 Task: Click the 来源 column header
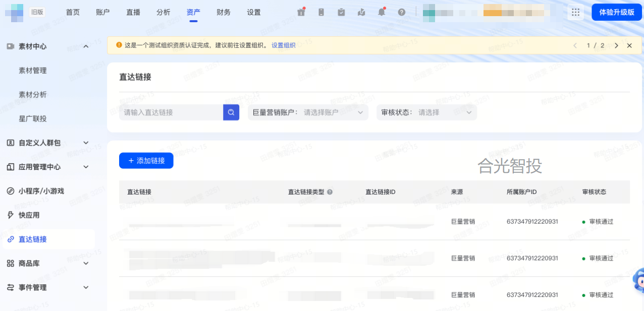pos(457,192)
